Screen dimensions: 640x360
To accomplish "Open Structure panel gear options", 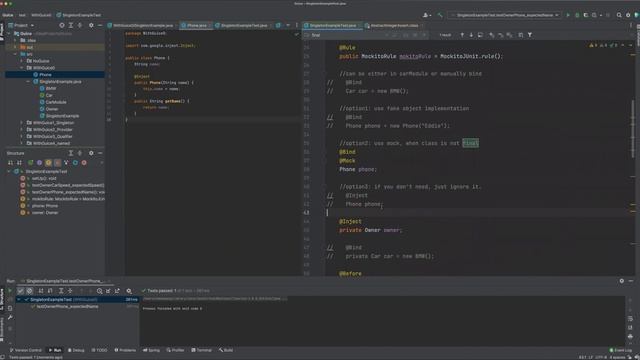I will point(91,153).
